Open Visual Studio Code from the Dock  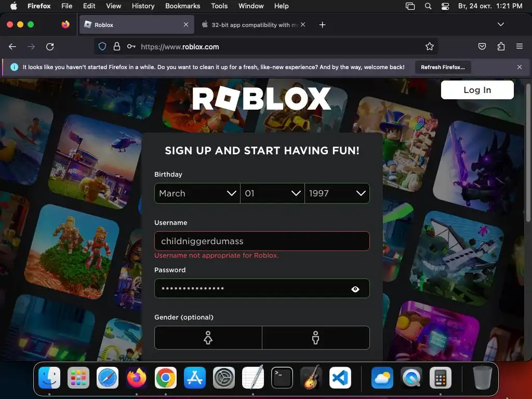point(340,378)
